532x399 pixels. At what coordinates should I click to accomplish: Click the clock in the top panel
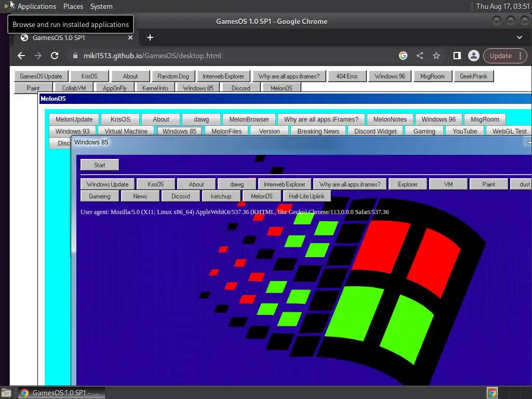tap(503, 6)
